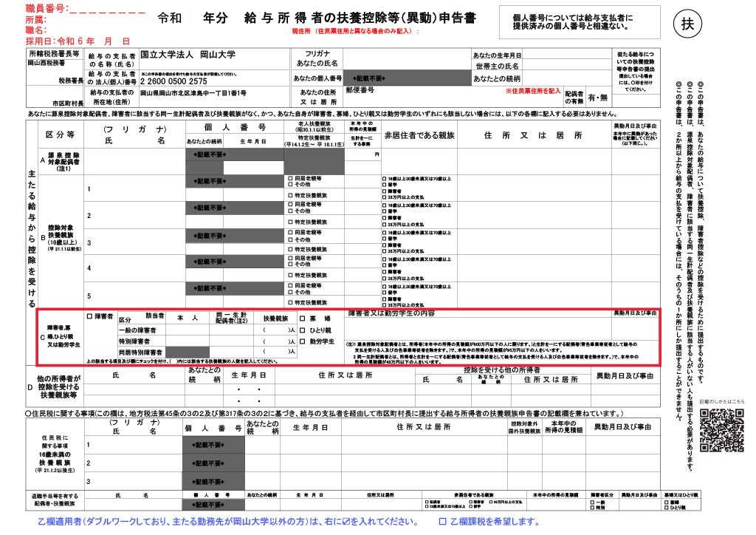Image resolution: width=756 pixels, height=535 pixels.
Task: Check 特定扶養親族 for dependent 5
Action: [290, 302]
